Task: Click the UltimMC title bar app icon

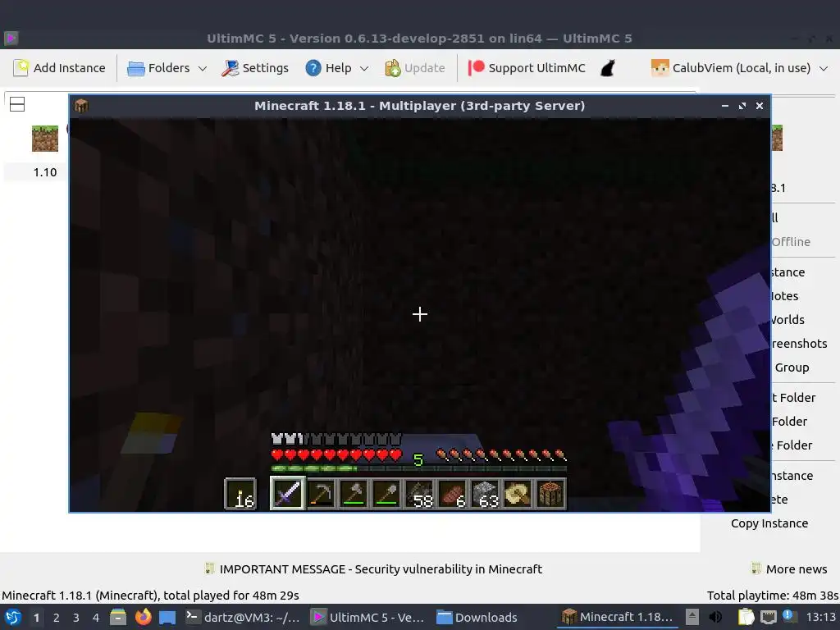Action: (x=11, y=38)
